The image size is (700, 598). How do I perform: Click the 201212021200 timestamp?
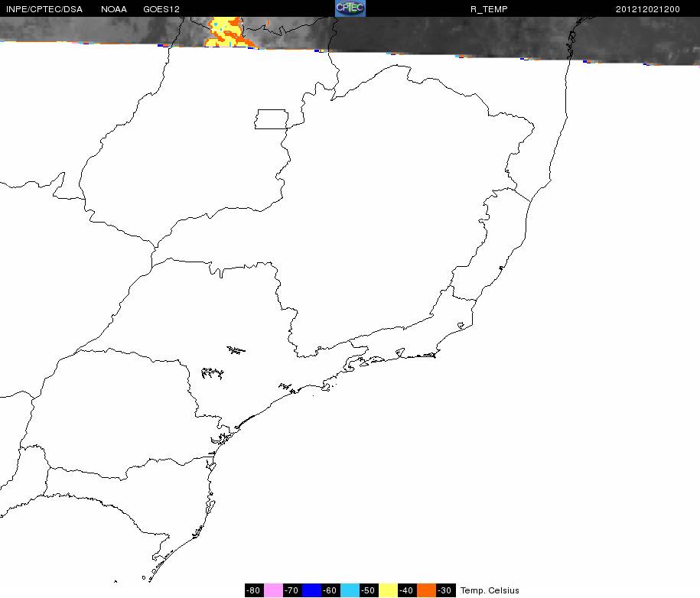(648, 9)
